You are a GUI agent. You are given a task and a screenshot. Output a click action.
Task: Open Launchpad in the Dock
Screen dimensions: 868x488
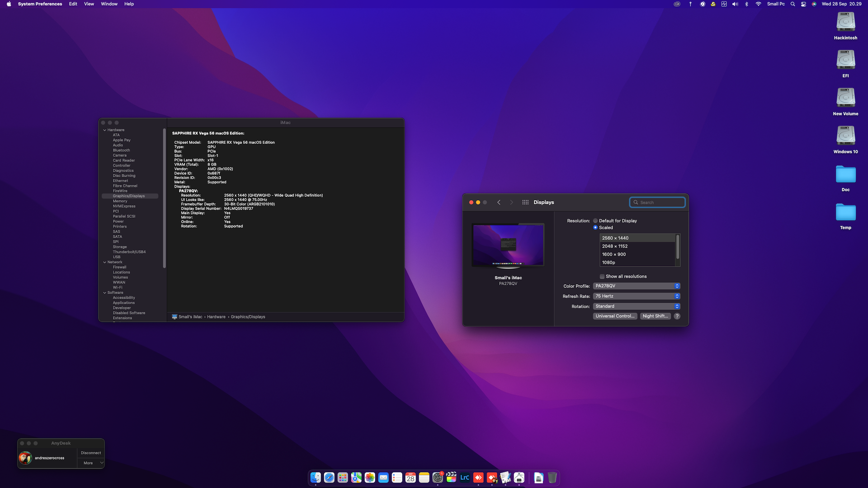click(343, 478)
